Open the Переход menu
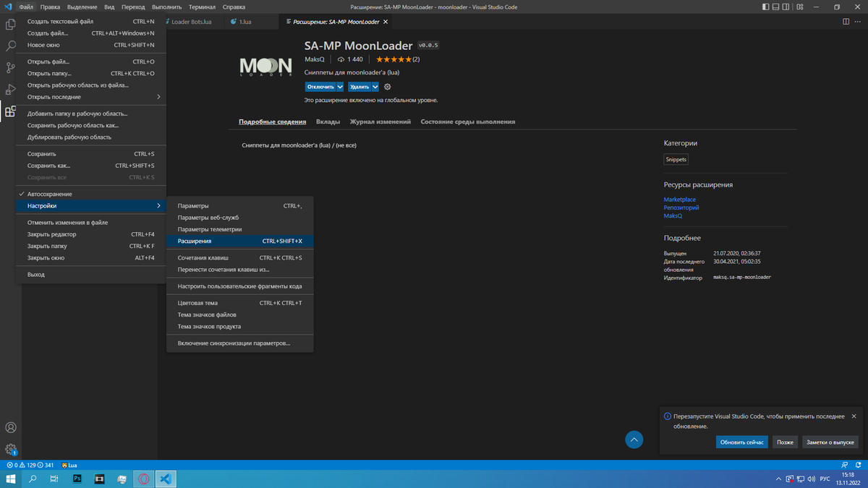This screenshot has height=488, width=868. tap(133, 7)
